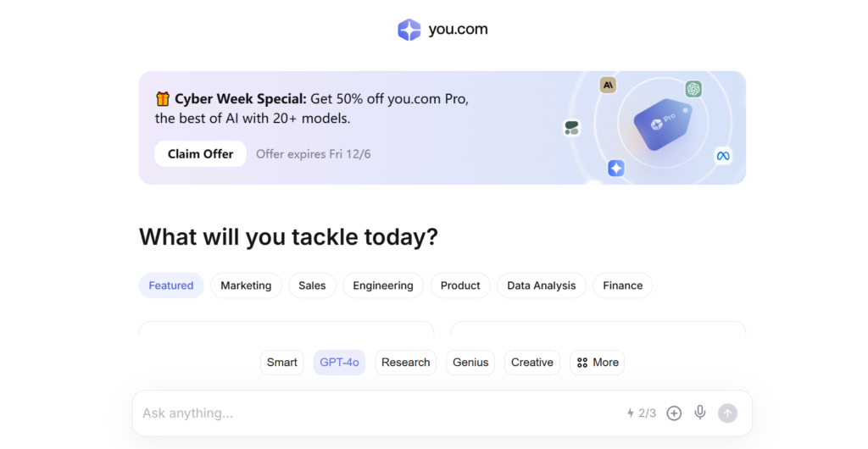Switch to the Data Analysis tab
The height and width of the screenshot is (449, 868).
click(542, 285)
